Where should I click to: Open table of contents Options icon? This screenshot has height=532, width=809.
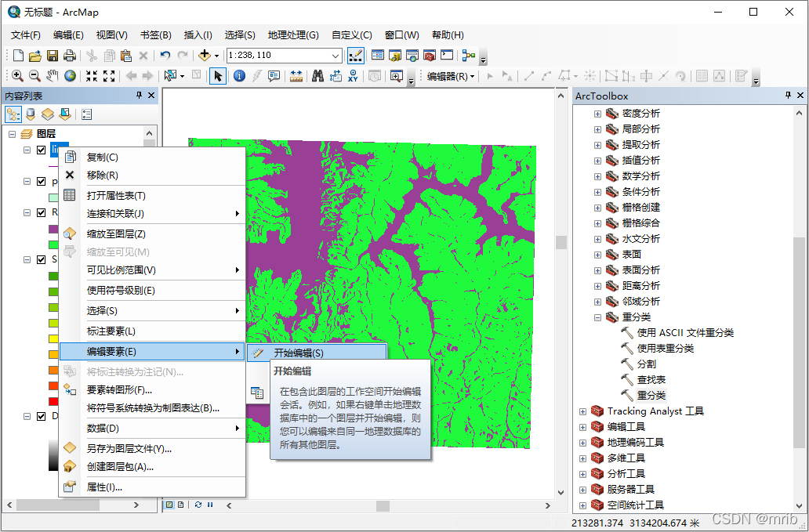87,114
